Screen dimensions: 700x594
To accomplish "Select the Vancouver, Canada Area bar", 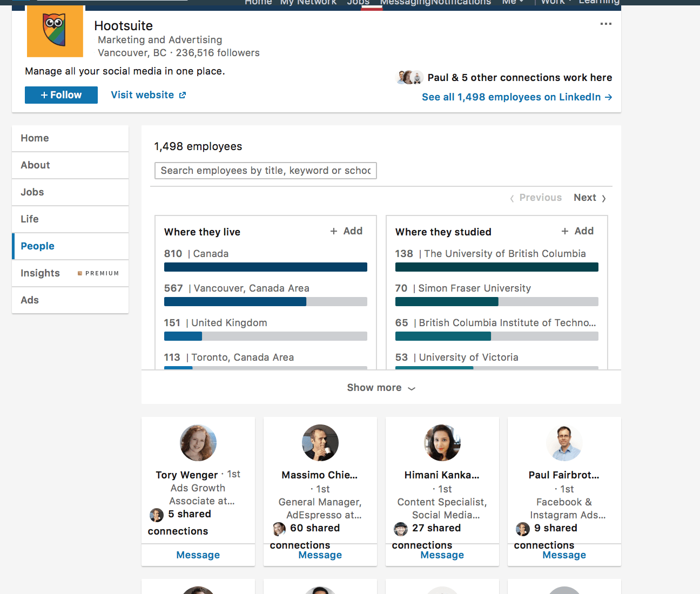I will pos(266,302).
